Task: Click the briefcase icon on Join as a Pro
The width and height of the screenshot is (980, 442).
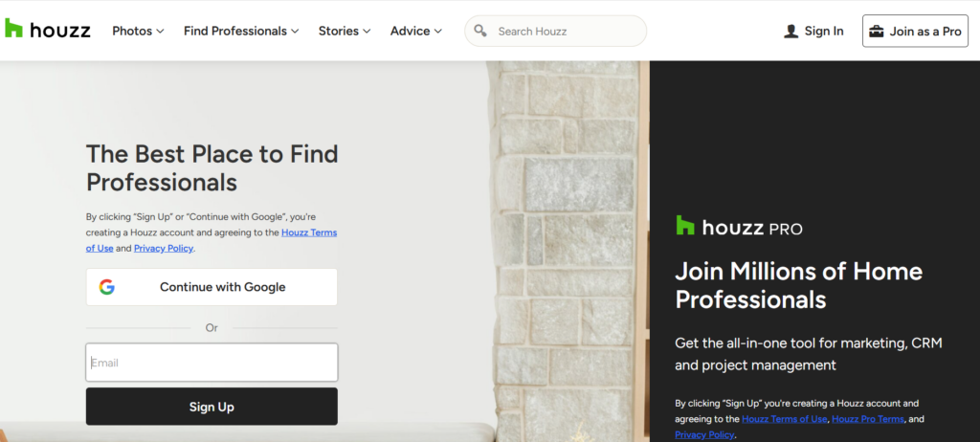Action: click(877, 32)
